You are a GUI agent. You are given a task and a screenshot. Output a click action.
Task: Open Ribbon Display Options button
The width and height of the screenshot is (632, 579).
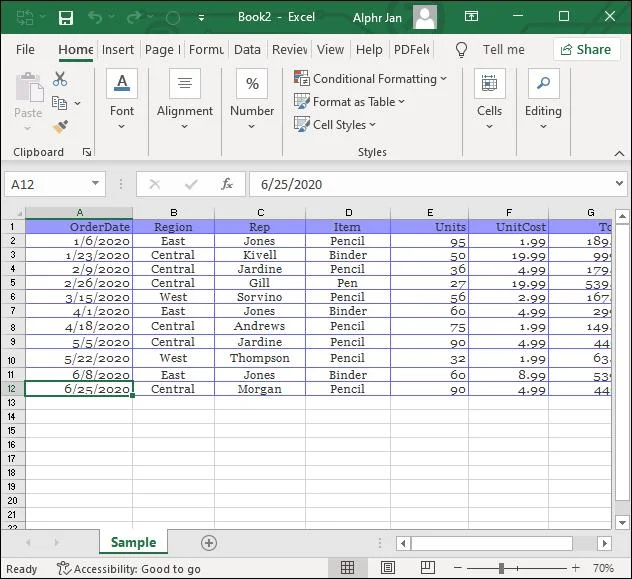(x=471, y=17)
